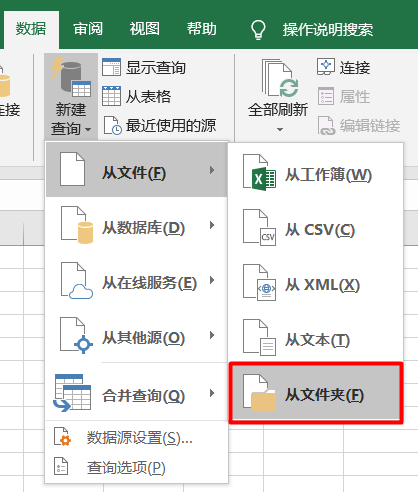This screenshot has height=492, width=418.
Task: Click the CSV file icon
Action: (x=259, y=227)
